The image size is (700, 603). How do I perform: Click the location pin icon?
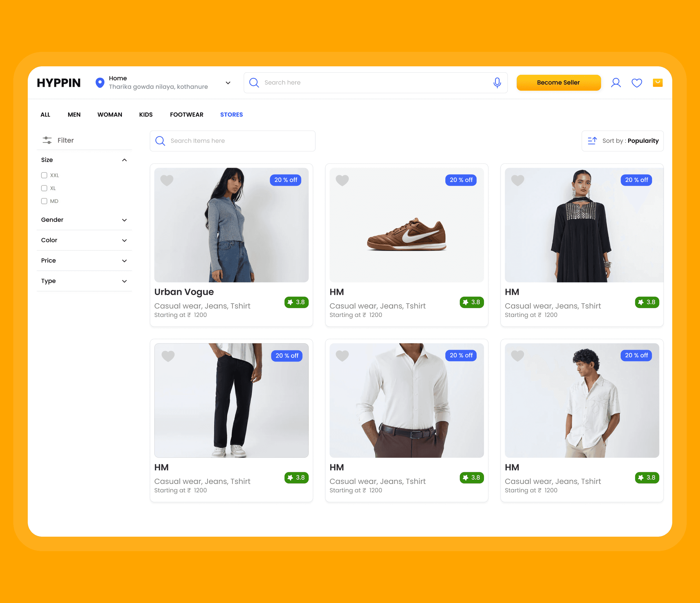click(100, 82)
